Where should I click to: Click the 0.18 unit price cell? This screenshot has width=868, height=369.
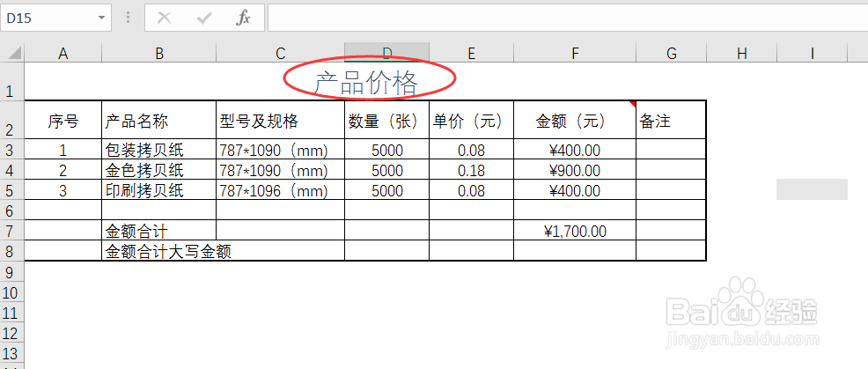click(x=472, y=170)
